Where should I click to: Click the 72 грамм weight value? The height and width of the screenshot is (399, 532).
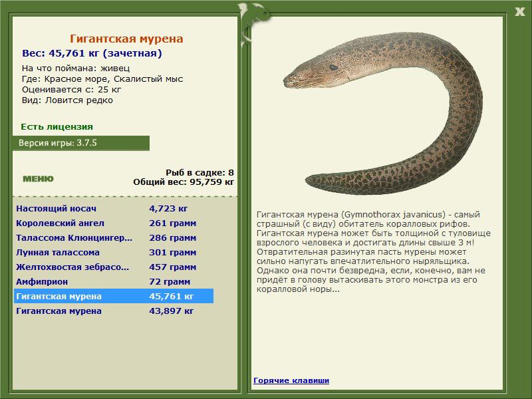pos(170,281)
